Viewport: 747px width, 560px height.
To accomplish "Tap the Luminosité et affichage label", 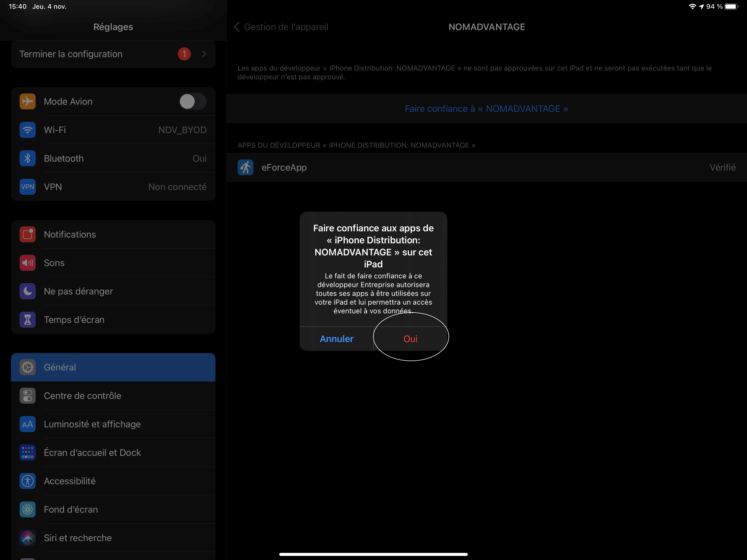I will pos(92,424).
